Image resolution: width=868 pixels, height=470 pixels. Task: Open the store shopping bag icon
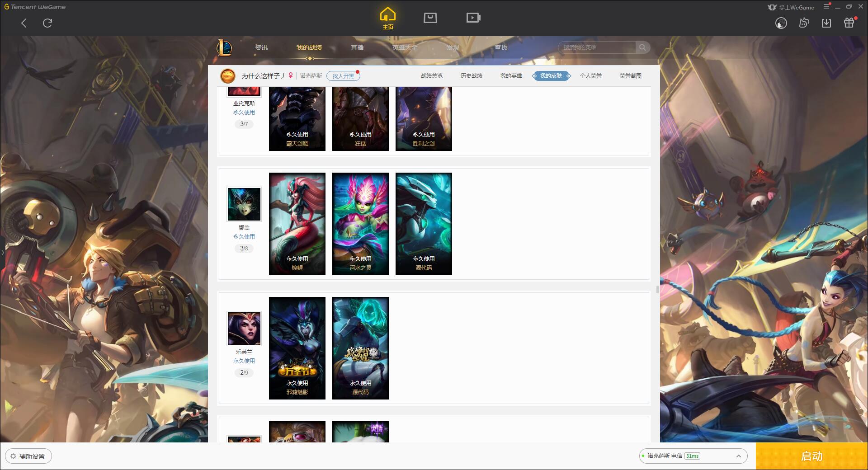tap(430, 18)
